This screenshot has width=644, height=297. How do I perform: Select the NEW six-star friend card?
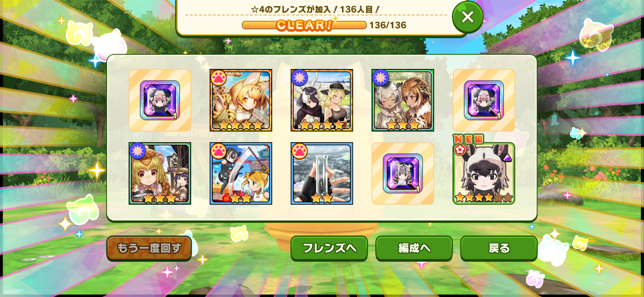coord(484,173)
